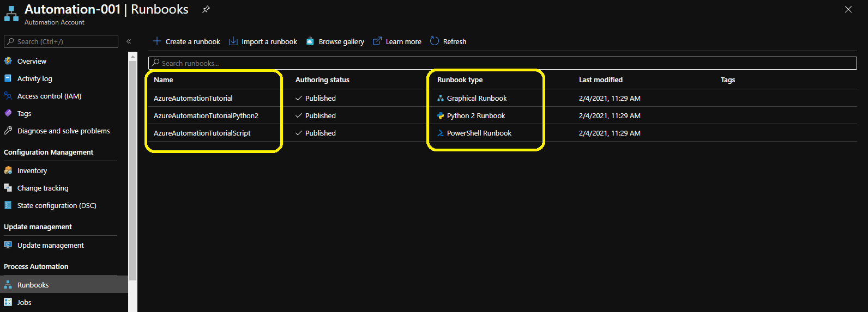This screenshot has height=312, width=868.
Task: Sort by the Name column header
Action: point(164,79)
